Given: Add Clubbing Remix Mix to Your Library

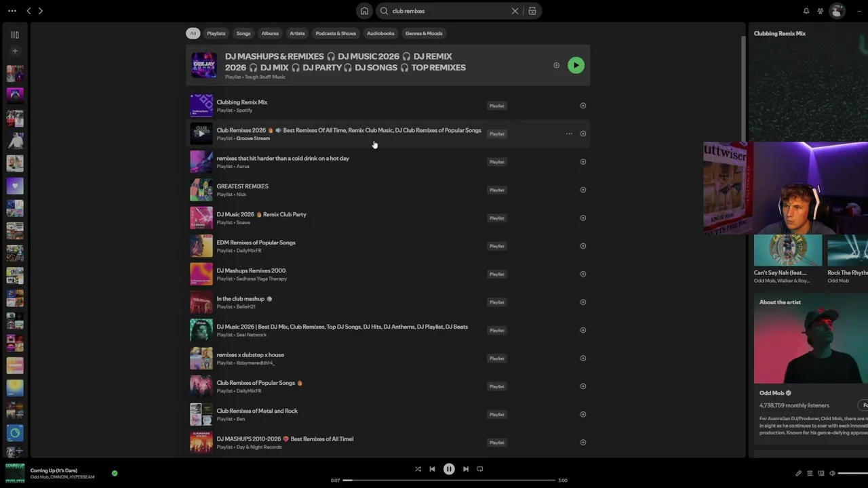Looking at the screenshot, I should tap(583, 106).
